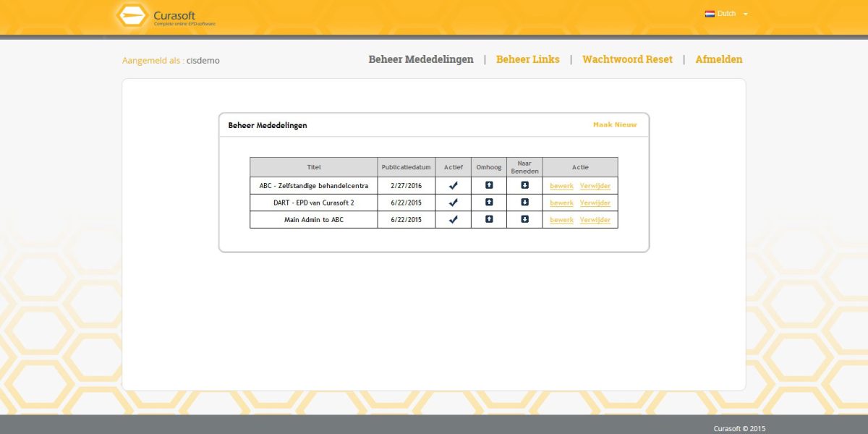Click Maak Nieuw to create an announcement

[613, 124]
